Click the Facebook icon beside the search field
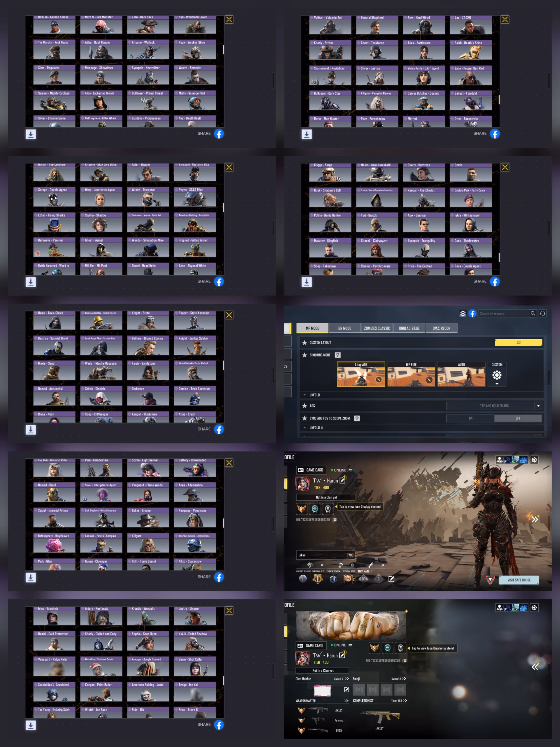Image resolution: width=560 pixels, height=747 pixels. (x=472, y=313)
